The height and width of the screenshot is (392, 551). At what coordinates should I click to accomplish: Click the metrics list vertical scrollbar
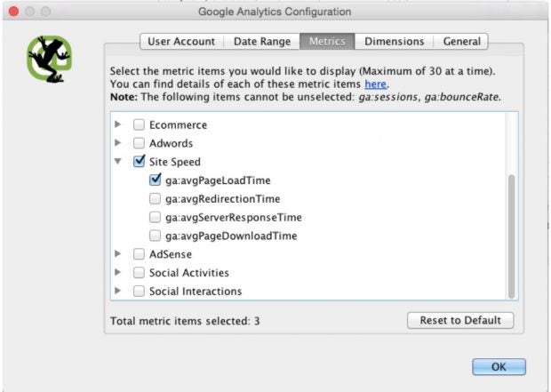point(512,236)
